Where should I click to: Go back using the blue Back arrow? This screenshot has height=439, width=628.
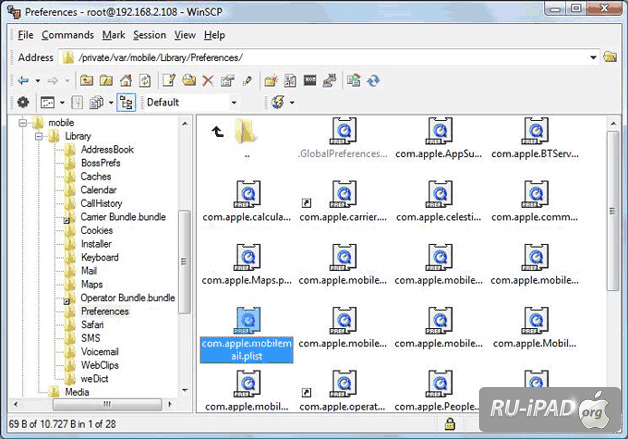coord(23,81)
